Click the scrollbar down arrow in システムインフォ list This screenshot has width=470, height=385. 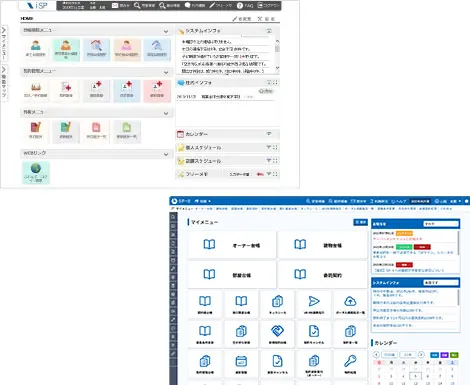pos(277,68)
